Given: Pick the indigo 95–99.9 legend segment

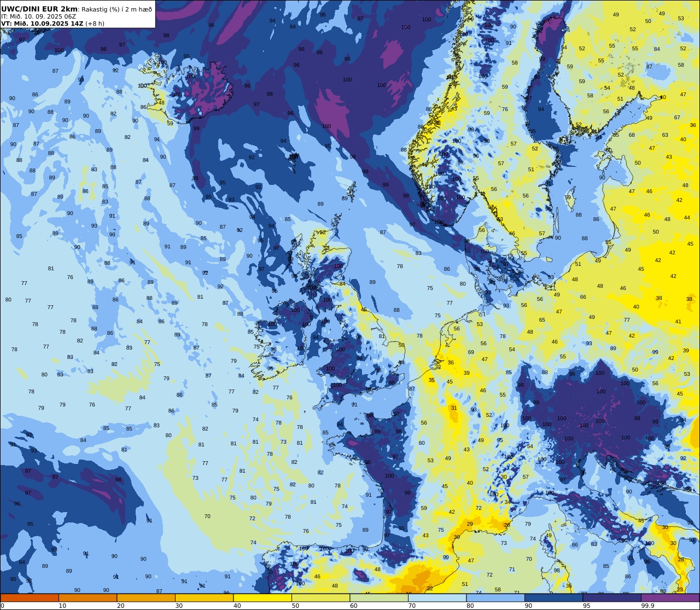Looking at the screenshot, I should click(612, 598).
